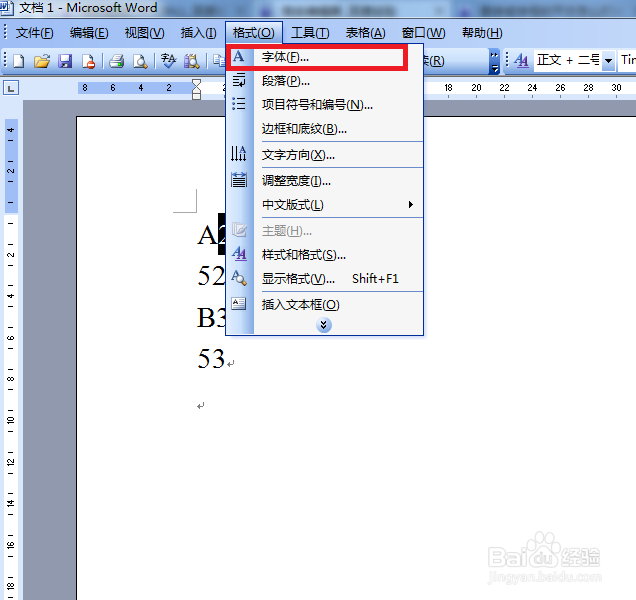Click the empty paragraph mark below 53
The height and width of the screenshot is (600, 636).
(201, 406)
